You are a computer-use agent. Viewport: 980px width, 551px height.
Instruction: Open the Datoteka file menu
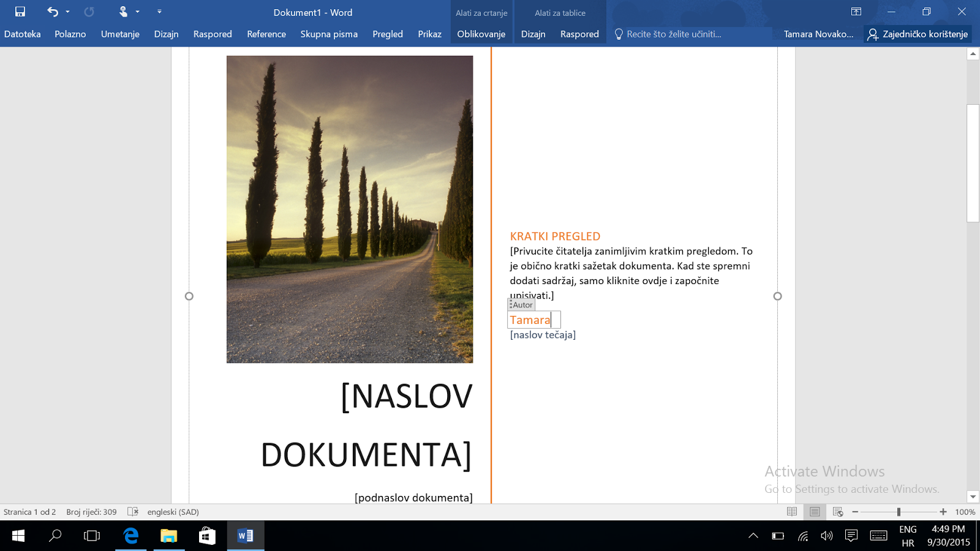click(x=23, y=34)
